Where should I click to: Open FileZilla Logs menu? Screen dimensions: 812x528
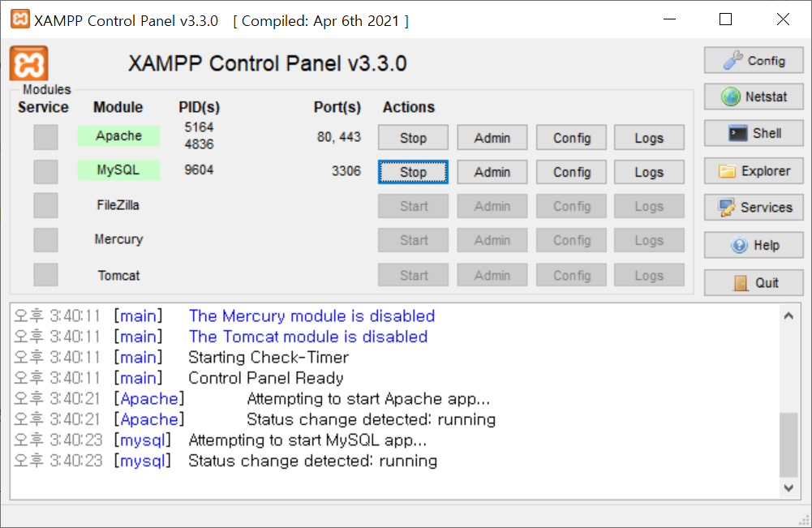point(650,206)
